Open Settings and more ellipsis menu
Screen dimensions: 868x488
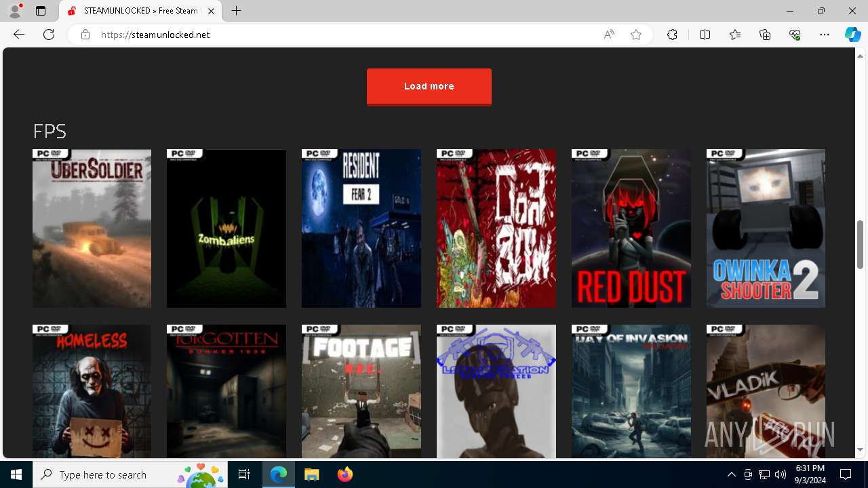(825, 35)
